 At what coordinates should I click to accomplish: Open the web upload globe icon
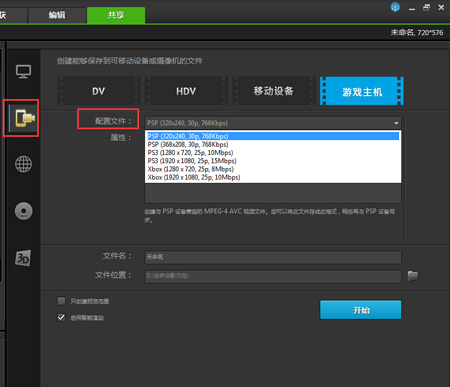coord(23,164)
